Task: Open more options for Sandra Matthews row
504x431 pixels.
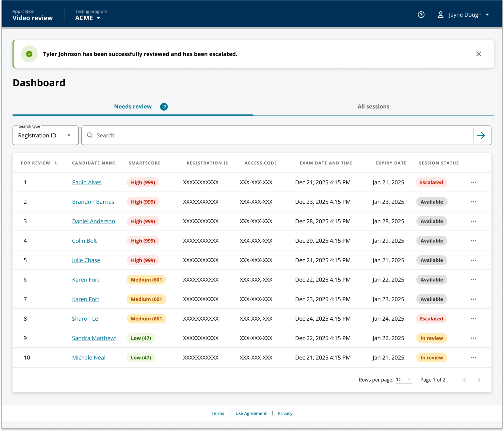Action: [x=473, y=338]
